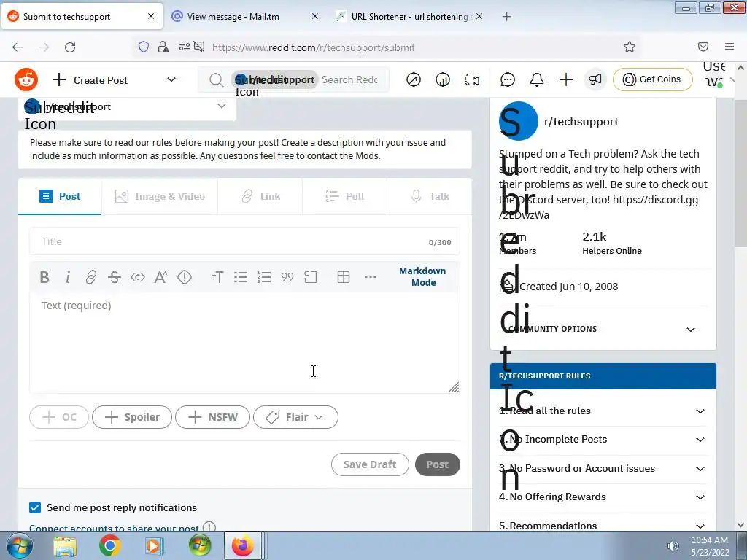
Task: Open more editor options ellipsis
Action: tap(370, 277)
